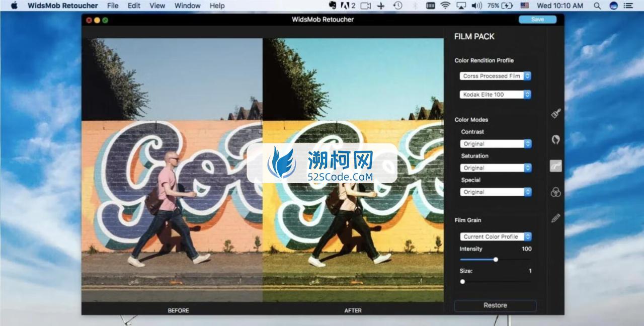Open the Edit menu

coord(134,6)
